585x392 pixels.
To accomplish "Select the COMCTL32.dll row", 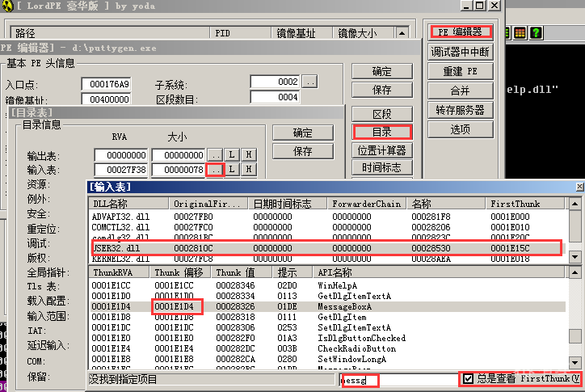I will pyautogui.click(x=327, y=227).
